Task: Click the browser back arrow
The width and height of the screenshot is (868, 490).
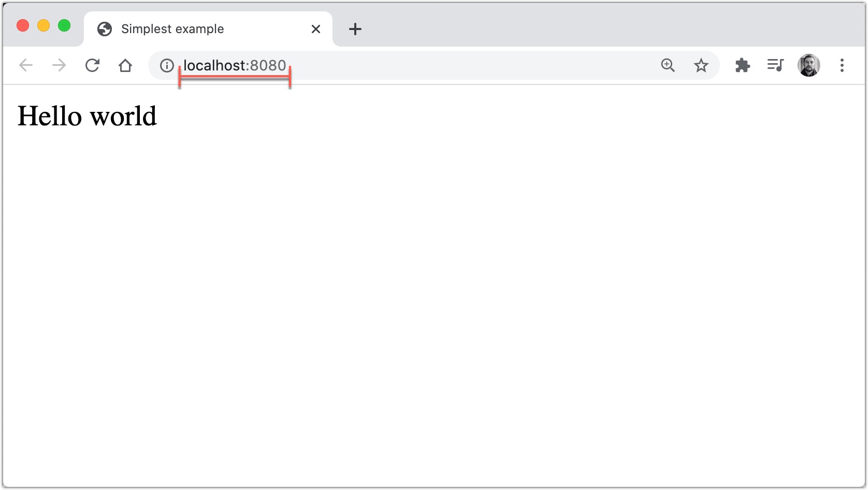Action: 26,65
